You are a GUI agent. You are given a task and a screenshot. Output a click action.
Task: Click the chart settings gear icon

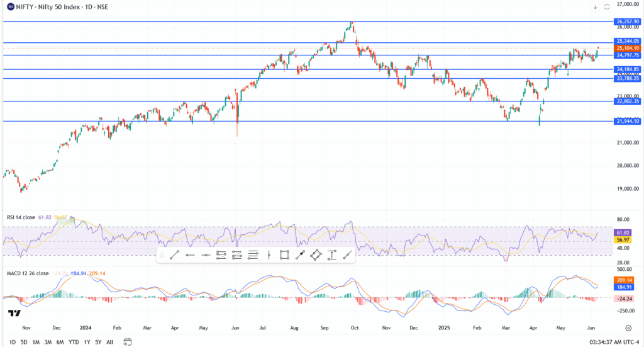[x=628, y=328]
